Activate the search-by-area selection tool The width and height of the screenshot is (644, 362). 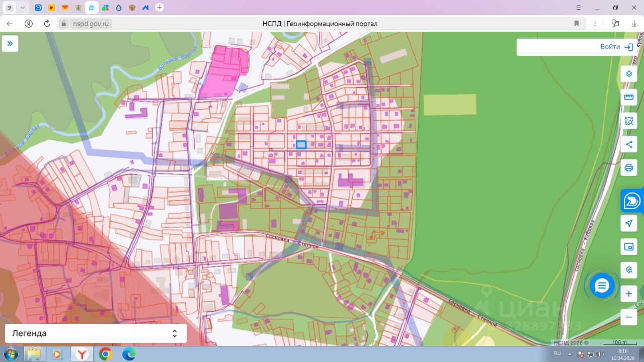coord(628,121)
